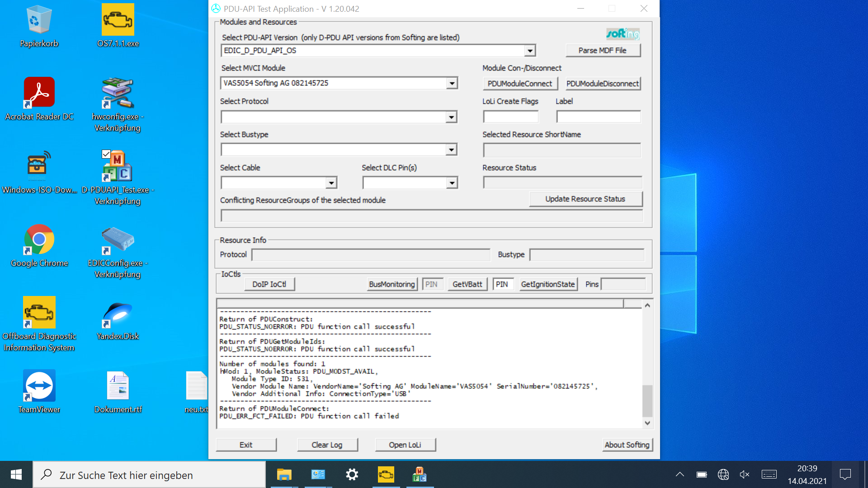Click Parse MDF File button
Image resolution: width=868 pixels, height=488 pixels.
tap(603, 51)
